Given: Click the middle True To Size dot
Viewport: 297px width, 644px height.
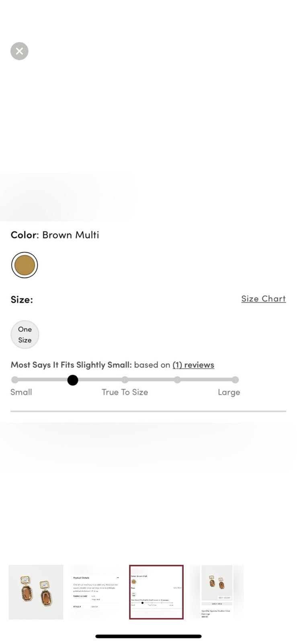Looking at the screenshot, I should tap(125, 380).
